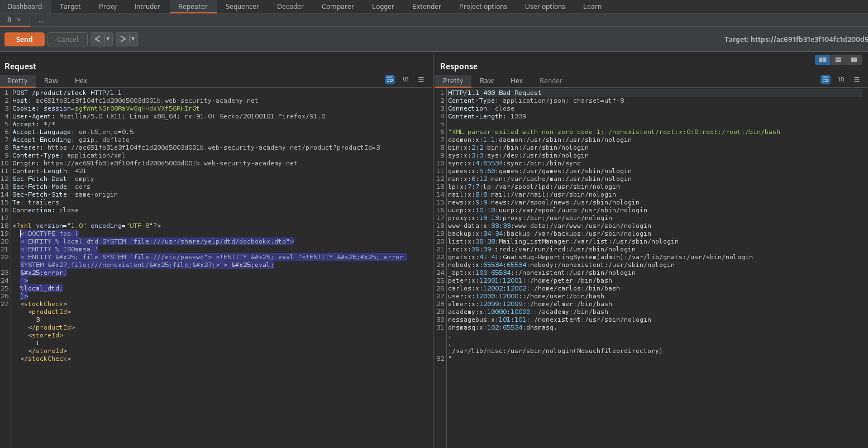
Task: Toggle non-printable characters \n in Response panel
Action: pyautogui.click(x=841, y=80)
